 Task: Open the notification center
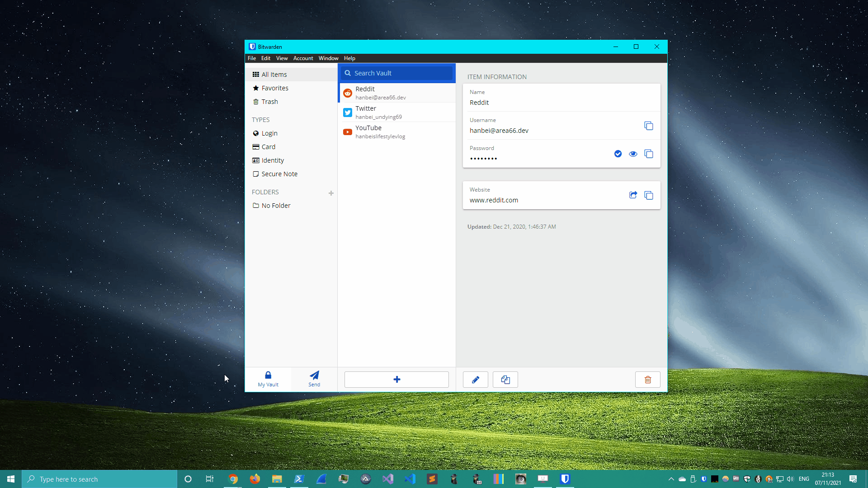pos(853,479)
